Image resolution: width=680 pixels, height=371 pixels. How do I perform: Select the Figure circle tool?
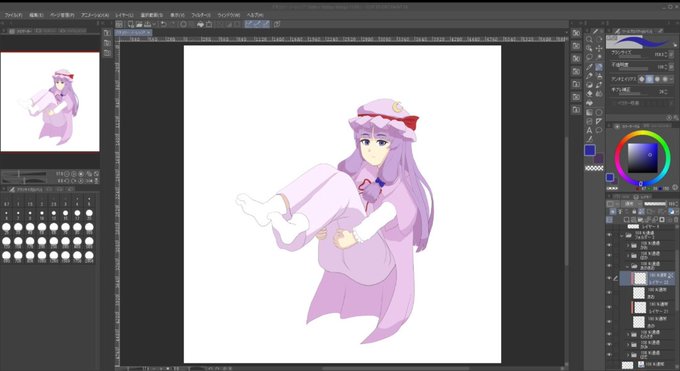(x=599, y=112)
